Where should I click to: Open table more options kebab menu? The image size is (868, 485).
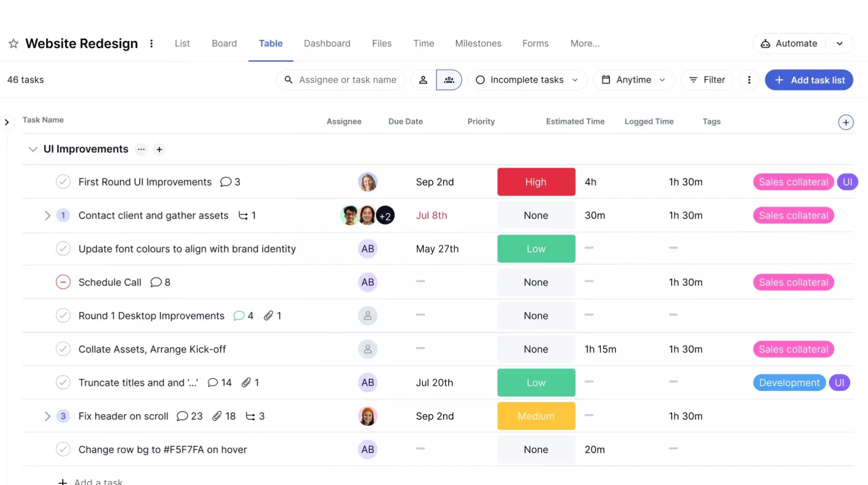click(x=749, y=80)
